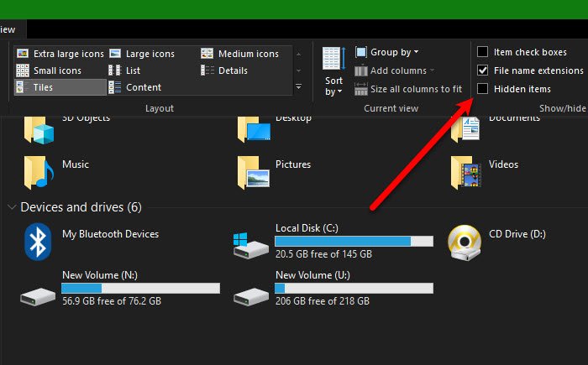Viewport: 588px width, 365px height.
Task: Select Extra large icons layout
Action: 60,54
